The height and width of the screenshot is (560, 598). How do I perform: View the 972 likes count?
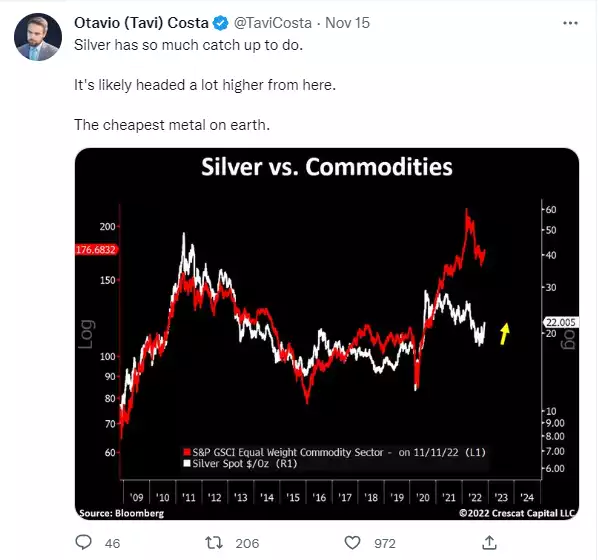coord(385,543)
